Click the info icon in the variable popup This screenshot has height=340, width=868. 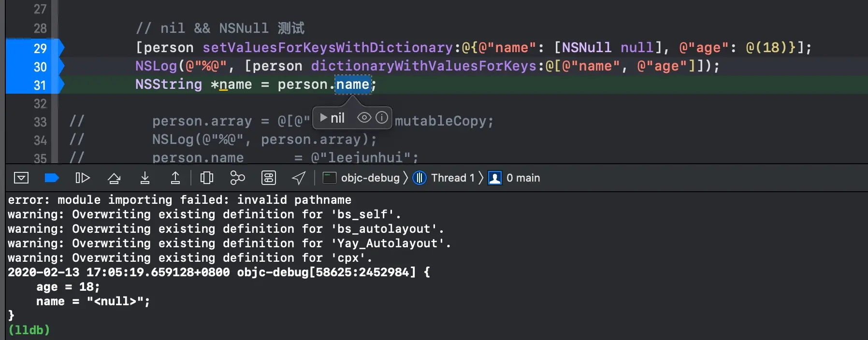click(382, 118)
